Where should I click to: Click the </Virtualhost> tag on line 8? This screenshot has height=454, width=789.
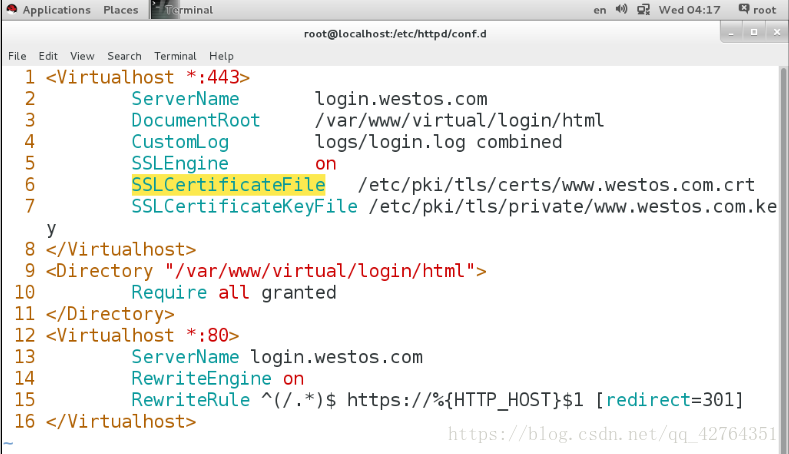point(121,249)
